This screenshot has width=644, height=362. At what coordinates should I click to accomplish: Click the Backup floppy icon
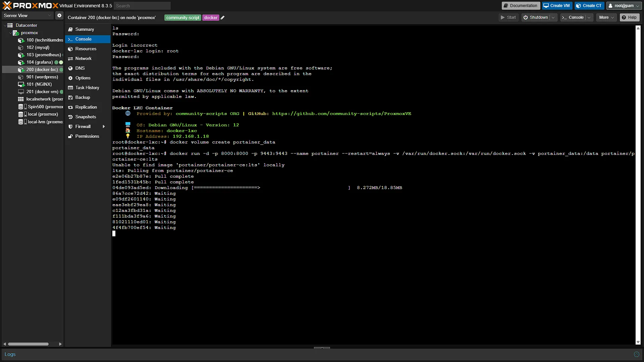[70, 98]
